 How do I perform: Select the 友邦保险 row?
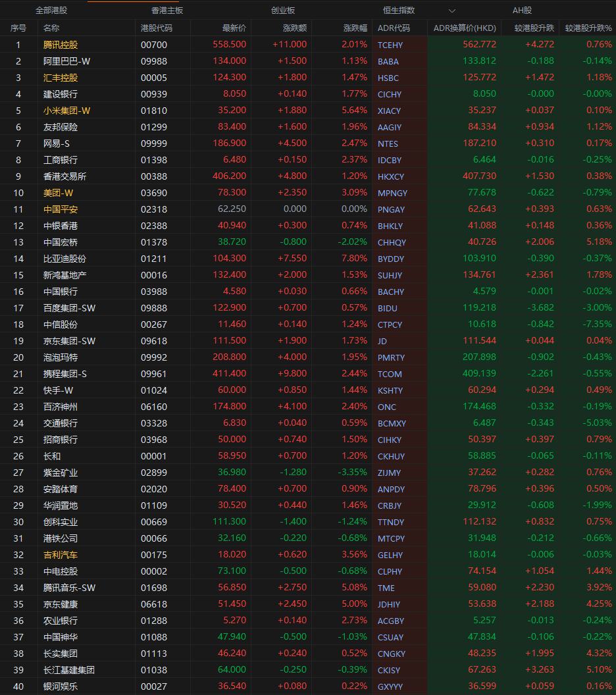point(308,127)
